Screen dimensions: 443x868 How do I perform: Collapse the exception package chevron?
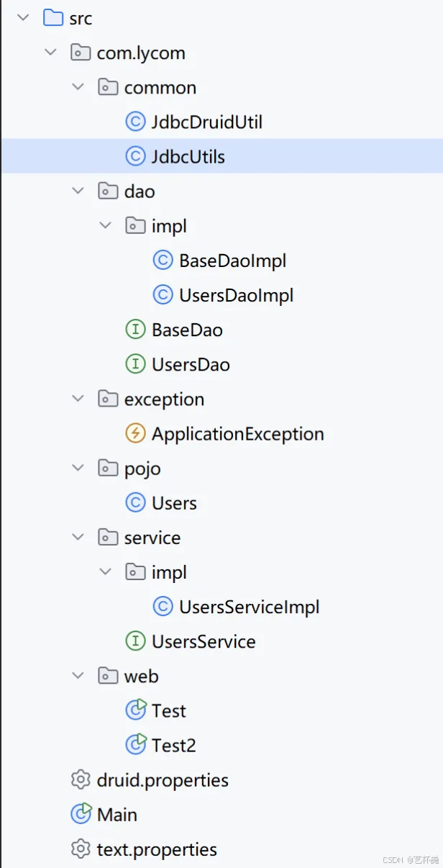tap(78, 399)
